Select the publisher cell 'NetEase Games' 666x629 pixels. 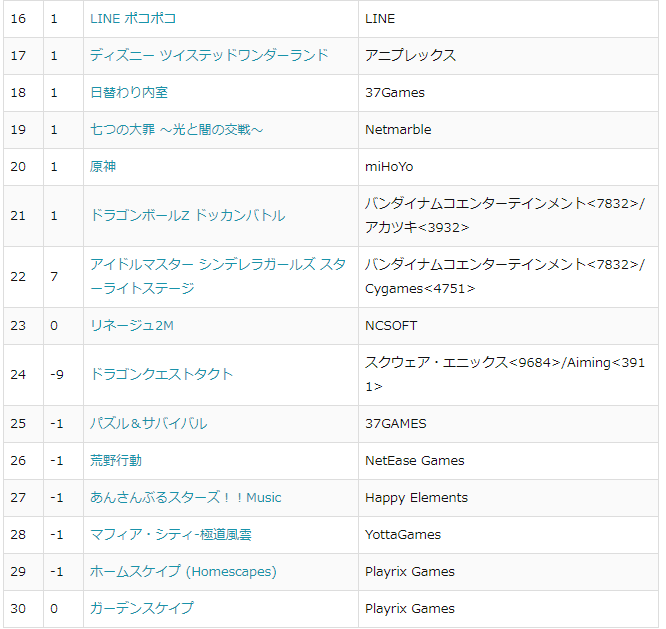[x=508, y=461]
